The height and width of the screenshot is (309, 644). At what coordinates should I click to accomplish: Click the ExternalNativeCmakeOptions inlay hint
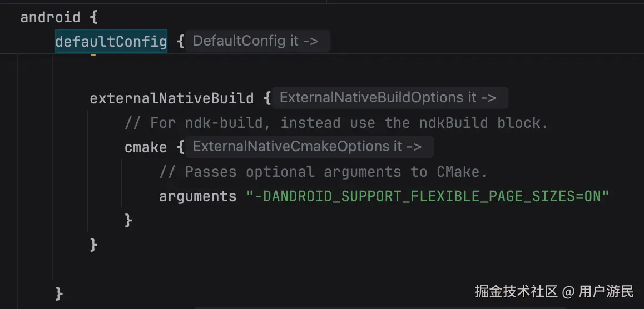(307, 147)
